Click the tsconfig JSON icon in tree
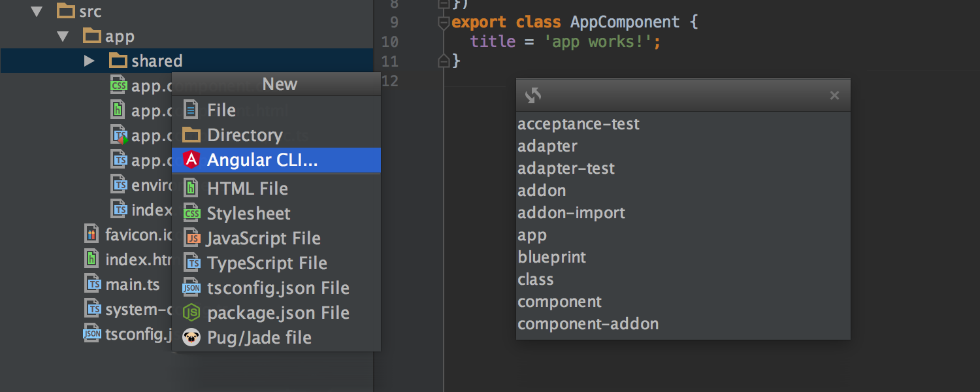 92,334
